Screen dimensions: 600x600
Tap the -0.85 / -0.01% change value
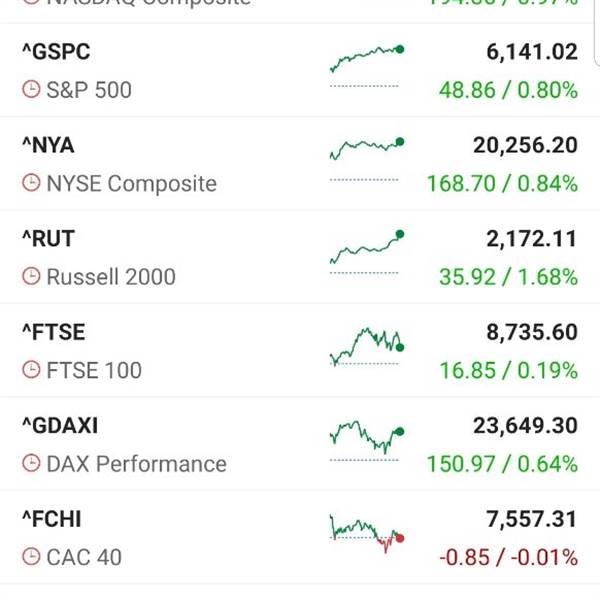pos(508,557)
